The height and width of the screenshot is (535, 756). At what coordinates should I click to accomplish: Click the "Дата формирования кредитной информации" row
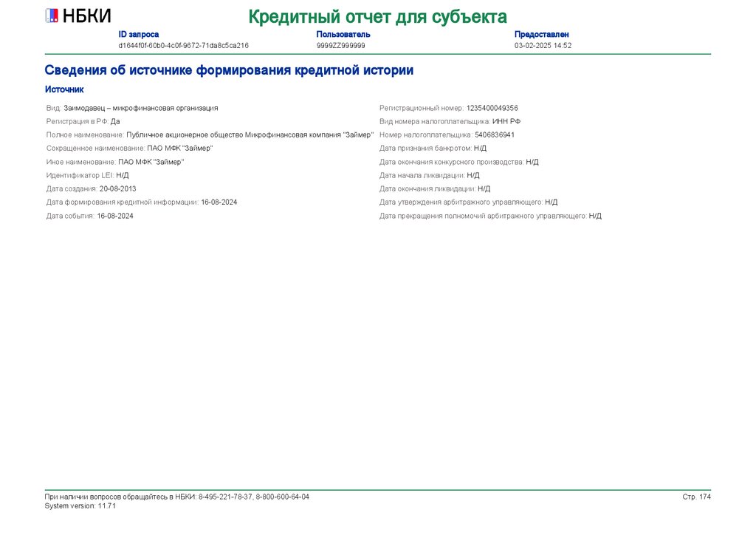pos(142,202)
